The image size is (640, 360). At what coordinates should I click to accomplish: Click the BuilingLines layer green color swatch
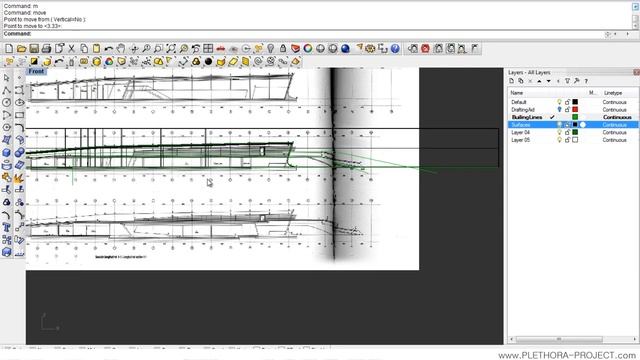coord(575,117)
